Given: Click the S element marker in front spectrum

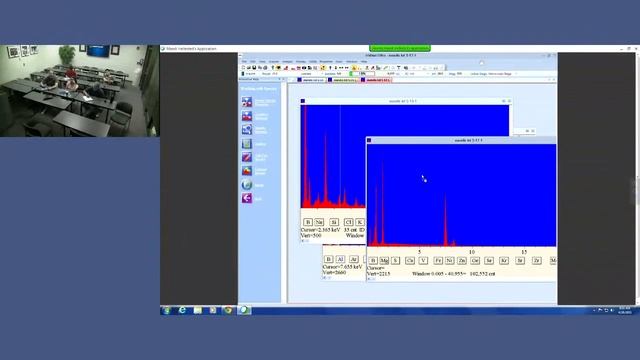Looking at the screenshot, I should (396, 260).
